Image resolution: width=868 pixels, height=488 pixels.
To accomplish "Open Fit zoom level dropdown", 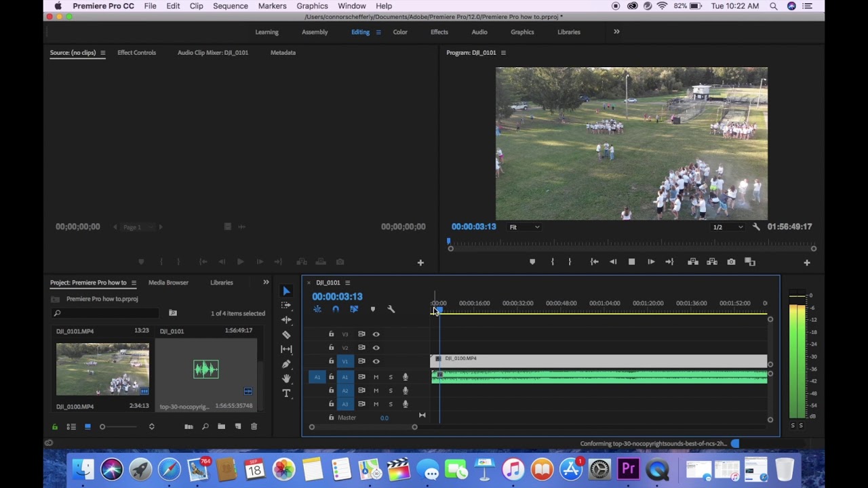I will pyautogui.click(x=524, y=227).
